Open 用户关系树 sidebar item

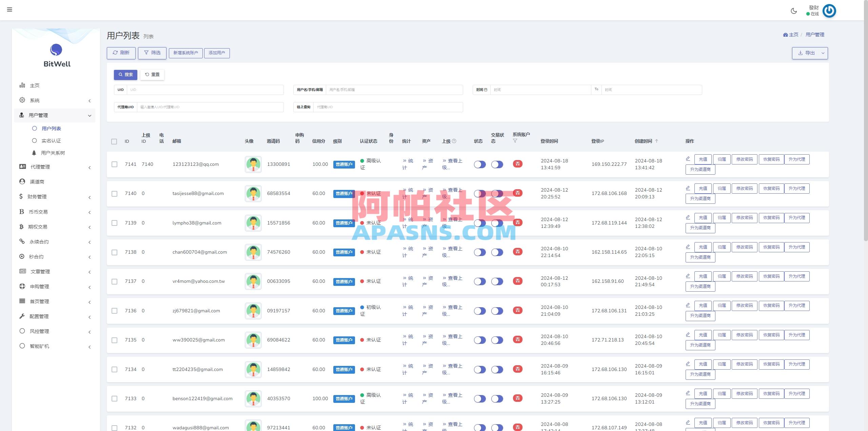(53, 153)
